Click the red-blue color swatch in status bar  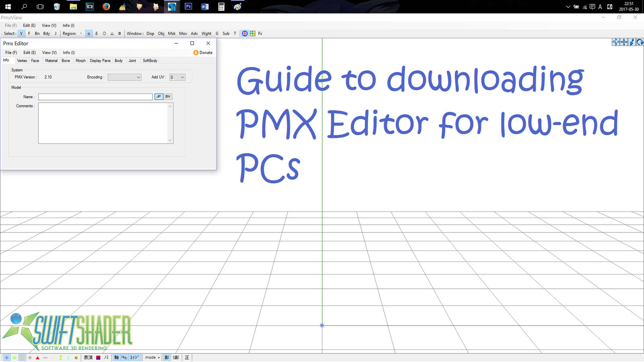tap(98, 357)
